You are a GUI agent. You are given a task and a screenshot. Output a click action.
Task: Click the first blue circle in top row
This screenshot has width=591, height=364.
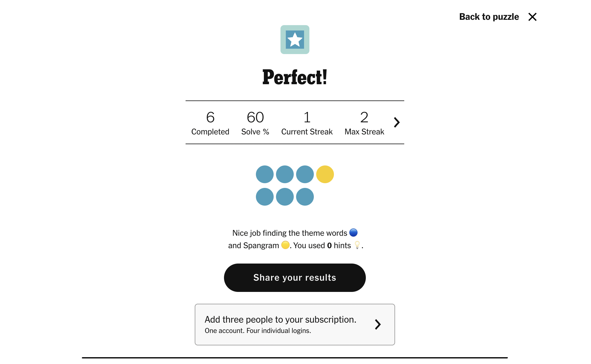tap(264, 174)
